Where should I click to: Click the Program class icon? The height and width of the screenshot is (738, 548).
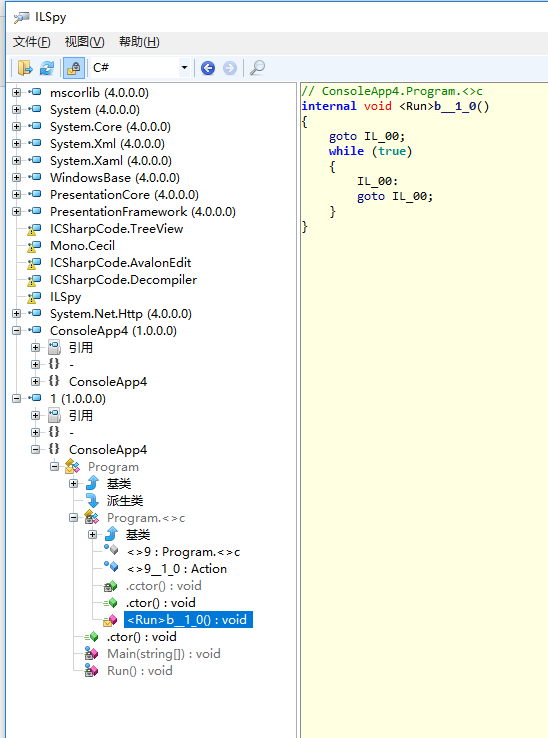tap(73, 466)
